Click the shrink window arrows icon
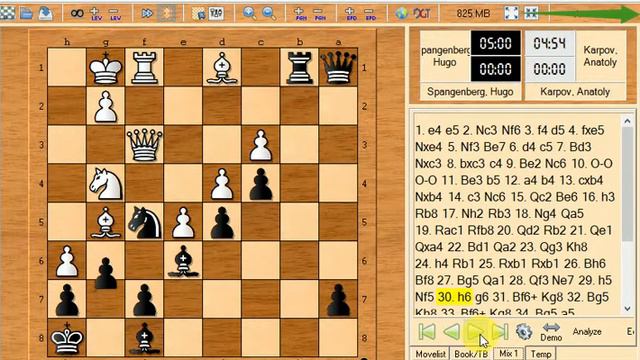 (x=531, y=13)
